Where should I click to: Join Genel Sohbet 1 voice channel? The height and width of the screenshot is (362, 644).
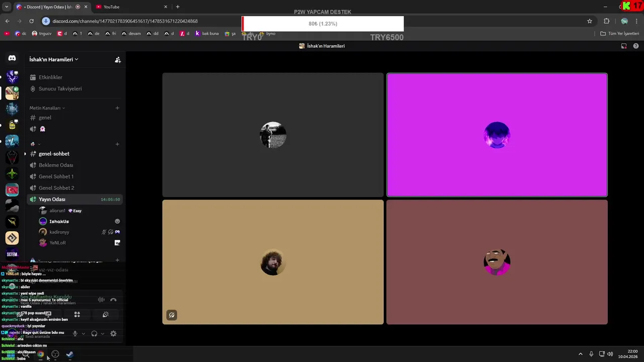tap(74, 176)
